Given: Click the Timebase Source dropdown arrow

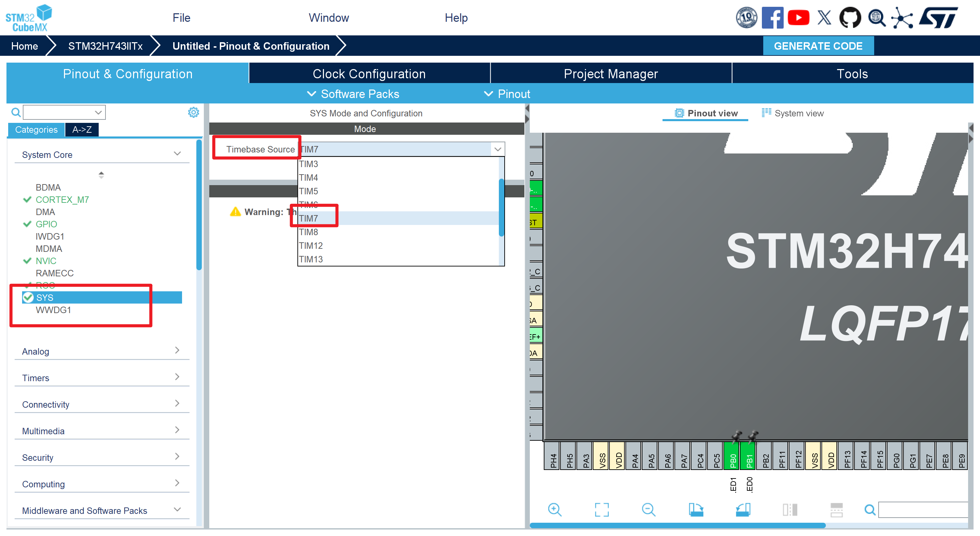Looking at the screenshot, I should click(497, 149).
